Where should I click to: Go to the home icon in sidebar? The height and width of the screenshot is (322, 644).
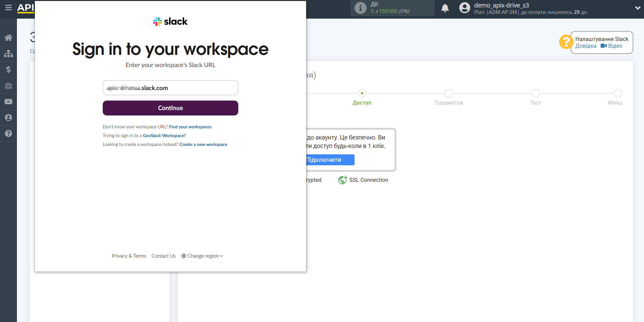coord(8,38)
